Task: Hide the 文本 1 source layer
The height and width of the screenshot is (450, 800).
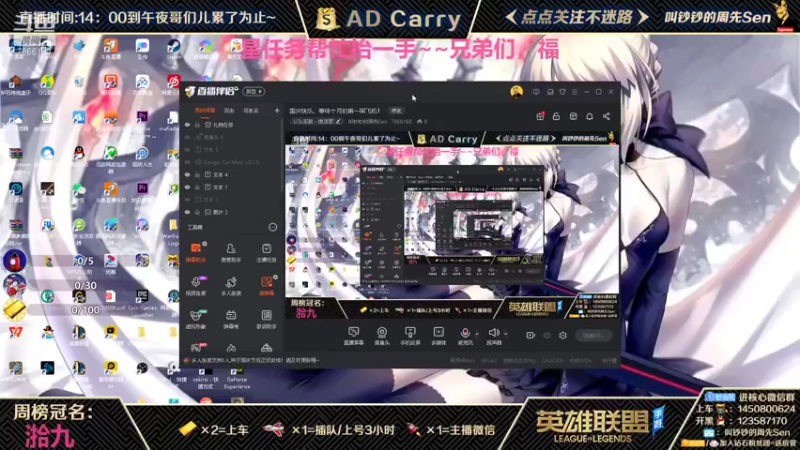Action: (x=187, y=187)
